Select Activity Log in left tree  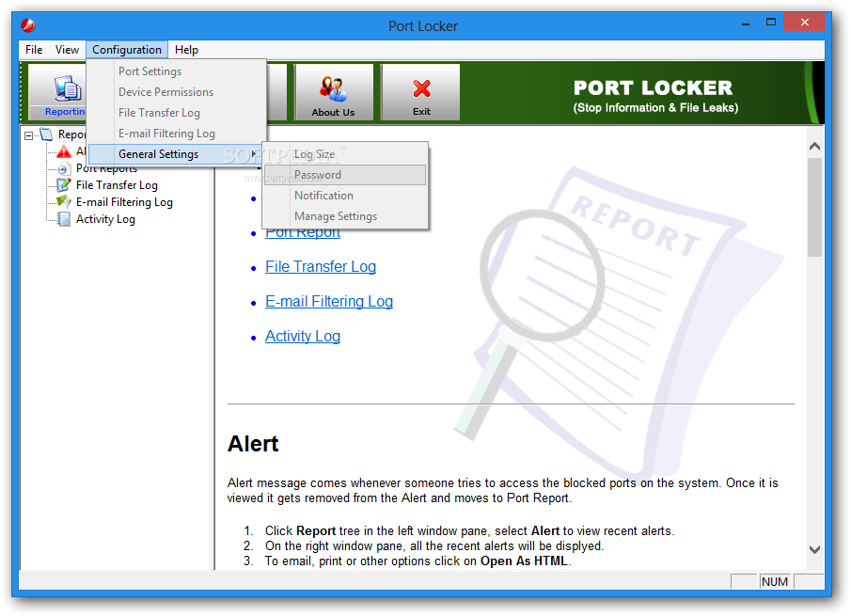coord(105,219)
